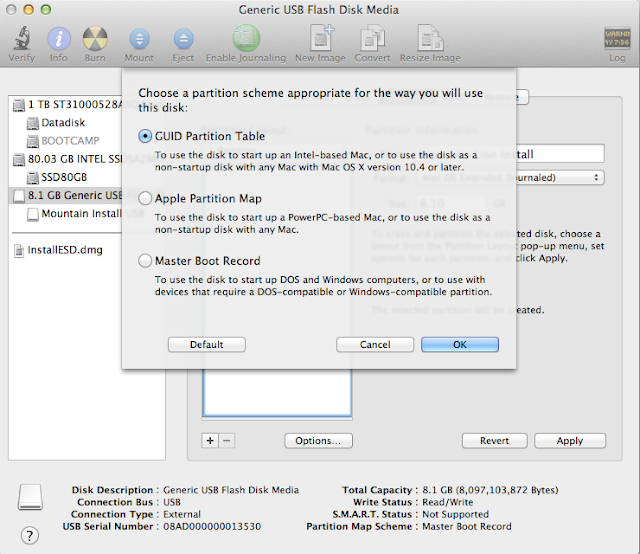Click the Convert toolbar icon
Viewport: 640px width, 554px height.
coord(372,38)
